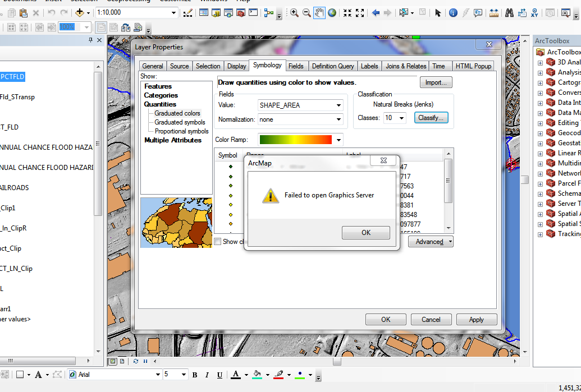Choose the Select Elements black arrow tool

coord(438,13)
